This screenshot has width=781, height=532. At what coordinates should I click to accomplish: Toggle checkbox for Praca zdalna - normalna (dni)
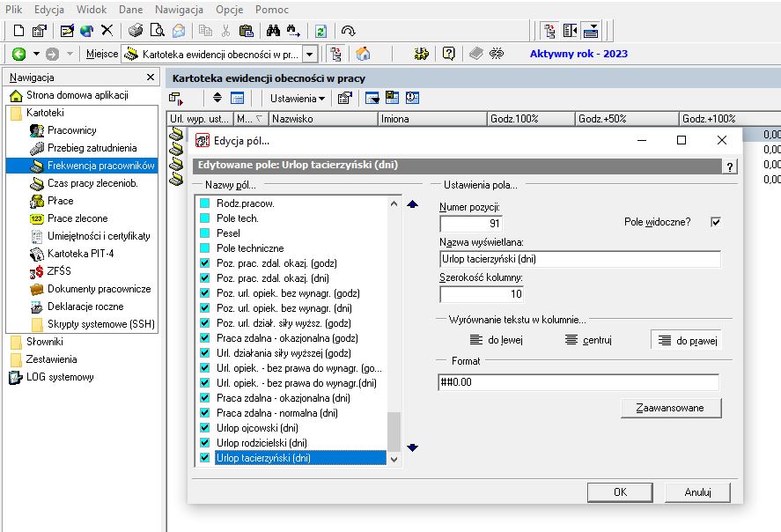point(204,412)
